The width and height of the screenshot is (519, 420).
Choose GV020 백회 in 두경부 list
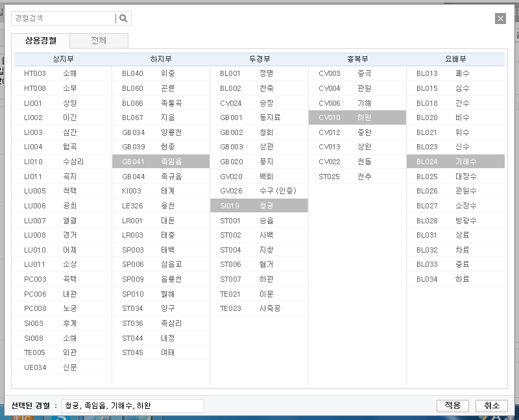coord(259,176)
